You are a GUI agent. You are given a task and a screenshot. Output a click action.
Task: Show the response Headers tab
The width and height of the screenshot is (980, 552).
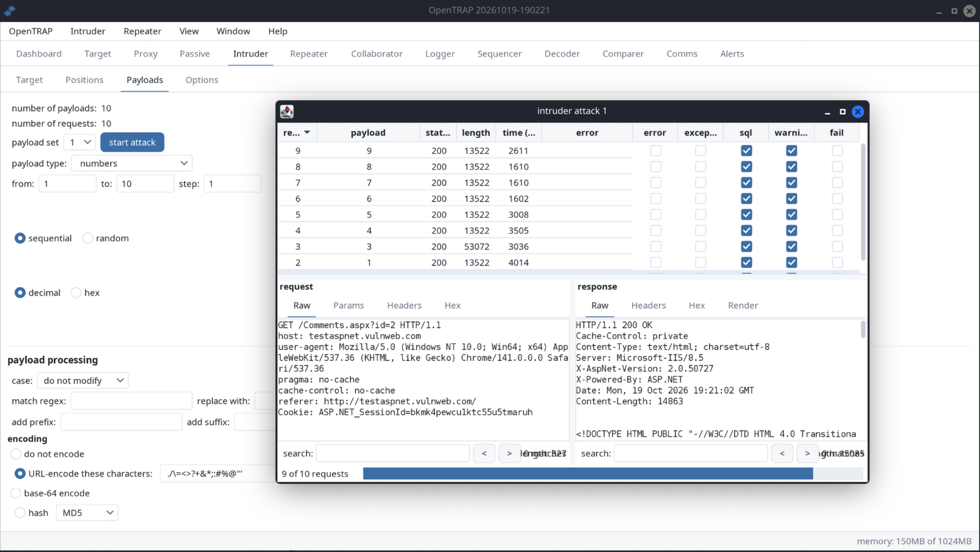(649, 306)
